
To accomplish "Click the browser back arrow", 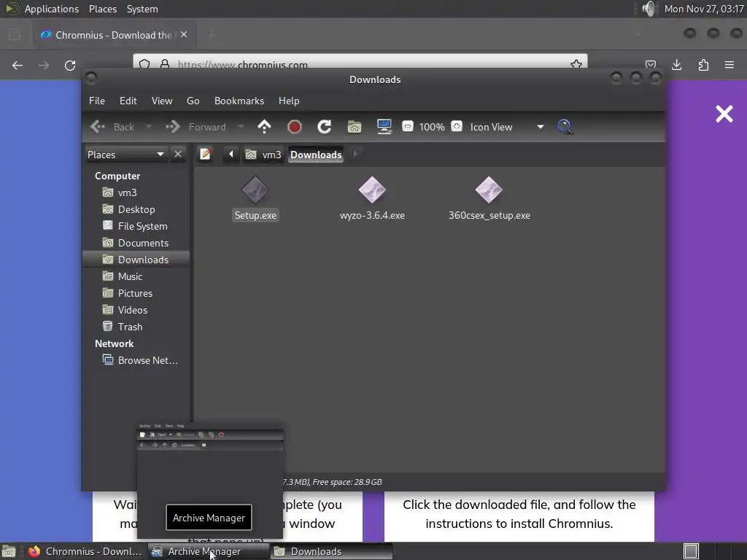I will coord(18,65).
